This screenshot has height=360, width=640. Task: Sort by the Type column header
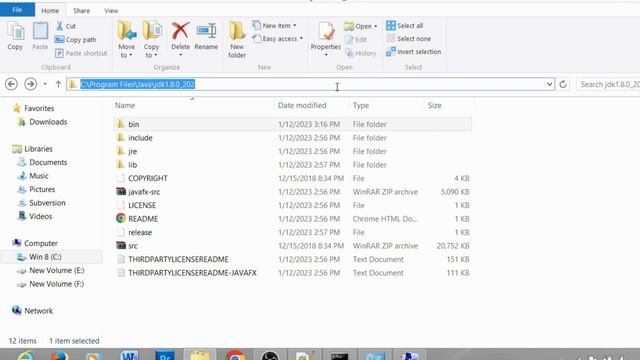pos(361,105)
